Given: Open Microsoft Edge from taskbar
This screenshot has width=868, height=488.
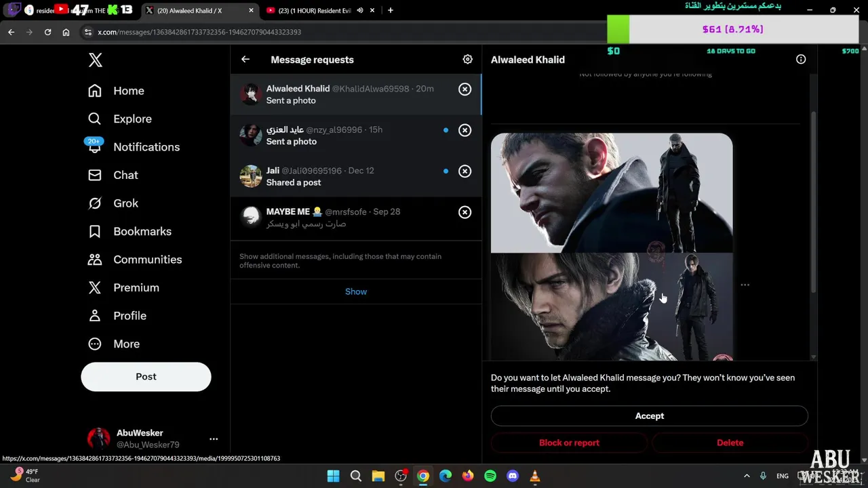Looking at the screenshot, I should pos(446,476).
